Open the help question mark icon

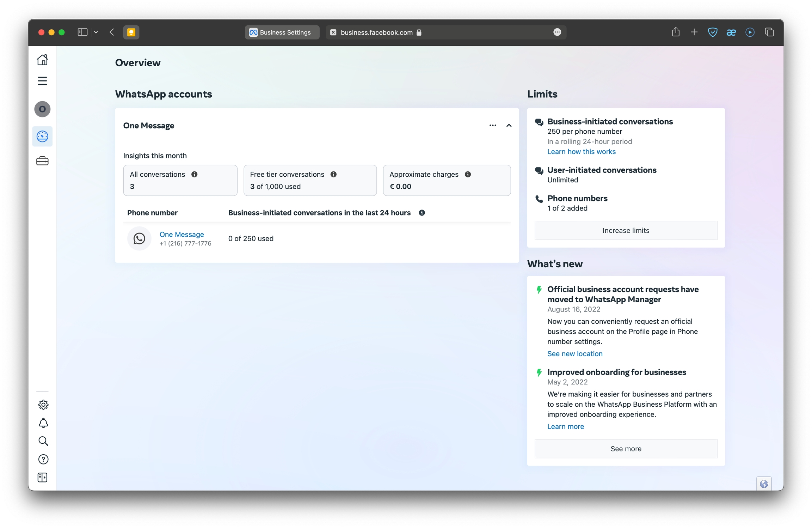[x=43, y=459]
